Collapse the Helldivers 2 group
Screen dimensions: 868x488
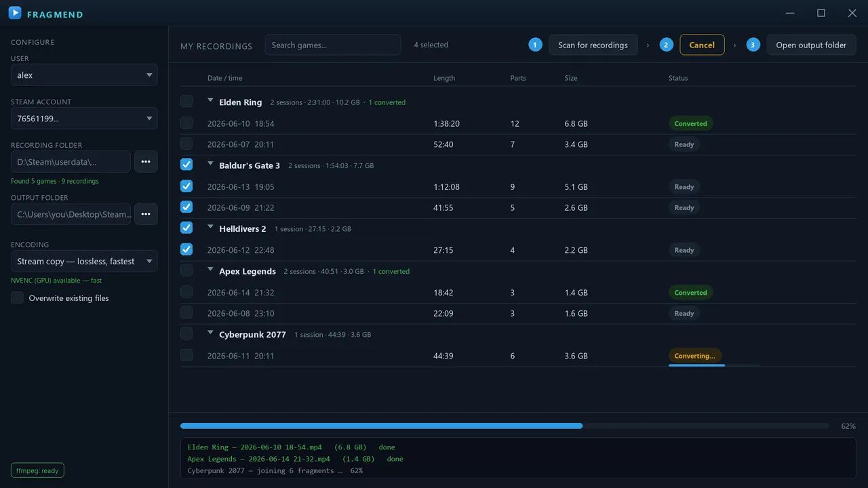(211, 228)
